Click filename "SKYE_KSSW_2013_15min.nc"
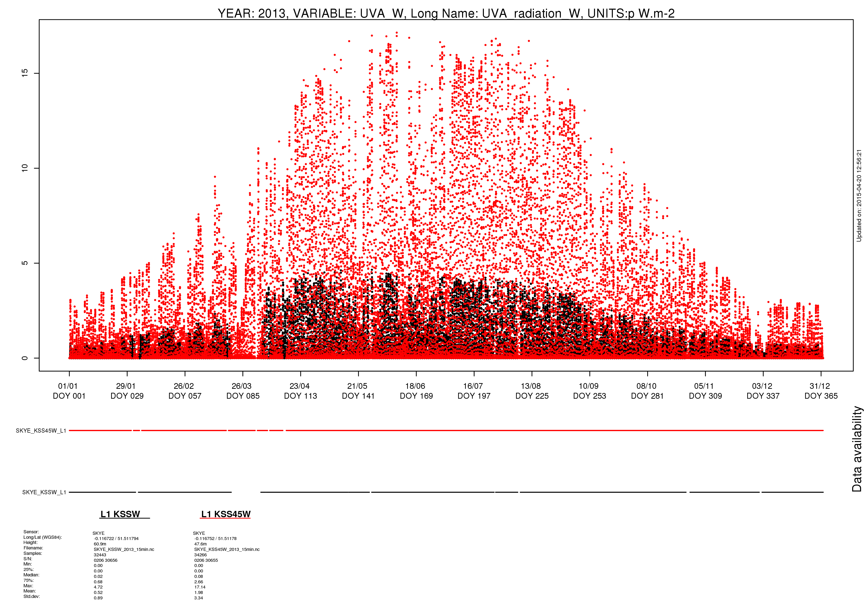 point(124,550)
